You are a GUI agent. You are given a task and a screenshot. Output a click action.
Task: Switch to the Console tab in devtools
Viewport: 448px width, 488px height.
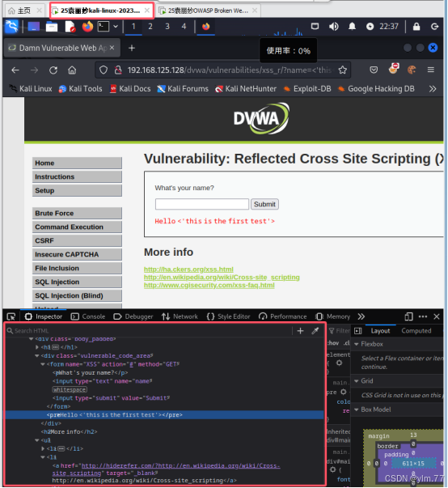tap(88, 316)
